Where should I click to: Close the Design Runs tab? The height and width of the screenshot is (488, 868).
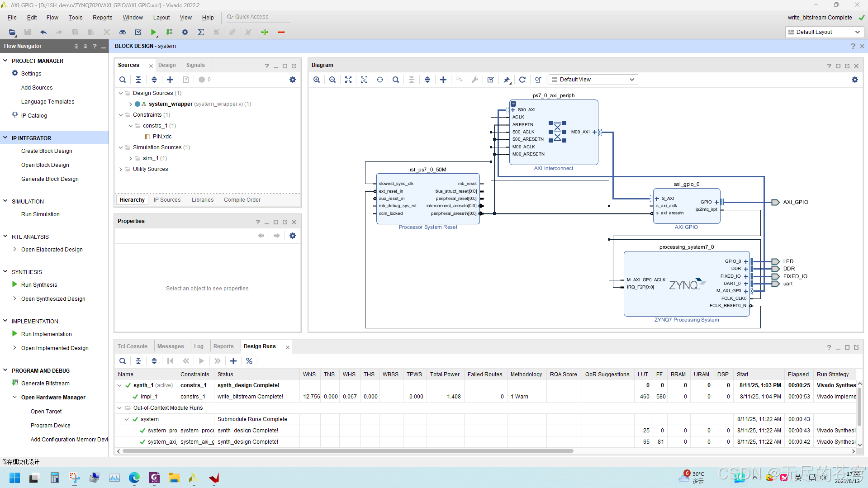tap(288, 347)
